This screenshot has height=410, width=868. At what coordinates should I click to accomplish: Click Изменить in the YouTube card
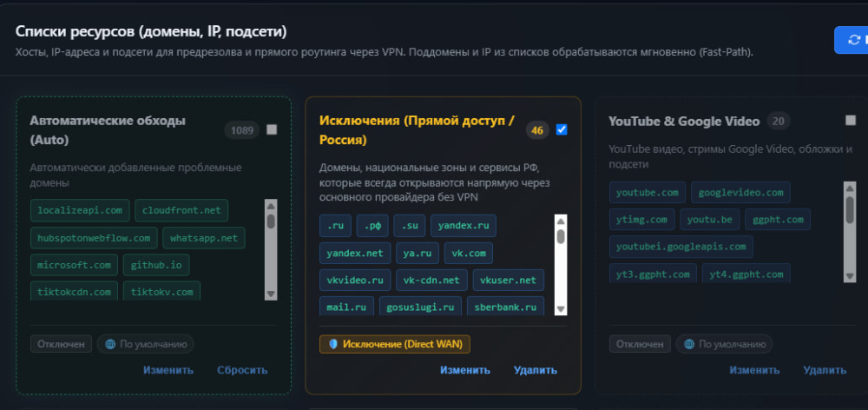[754, 370]
